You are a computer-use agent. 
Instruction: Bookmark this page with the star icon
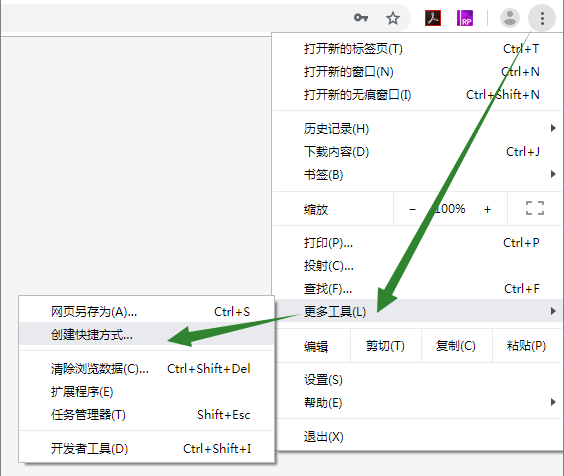click(x=393, y=18)
